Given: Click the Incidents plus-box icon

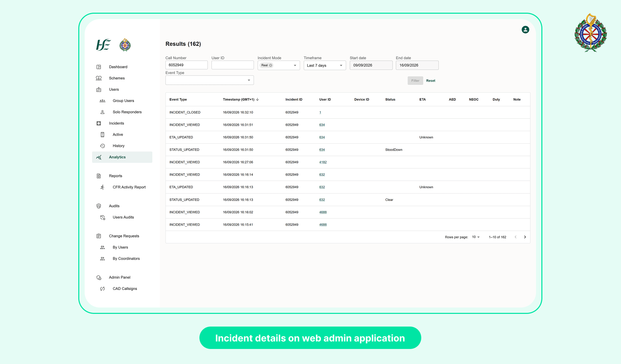Looking at the screenshot, I should tap(99, 123).
